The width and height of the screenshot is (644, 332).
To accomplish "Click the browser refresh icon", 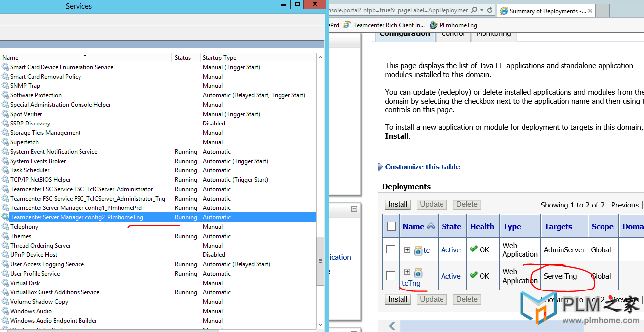I will point(490,10).
